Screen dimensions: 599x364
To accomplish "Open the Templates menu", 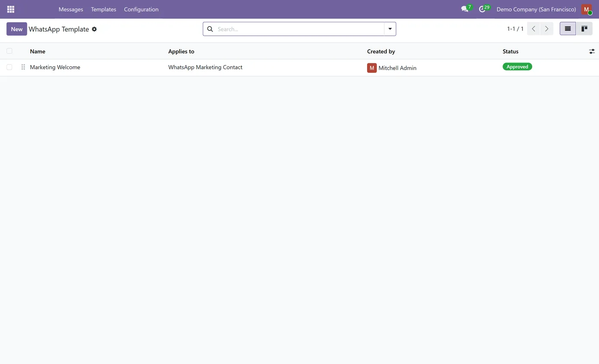I will pos(104,9).
